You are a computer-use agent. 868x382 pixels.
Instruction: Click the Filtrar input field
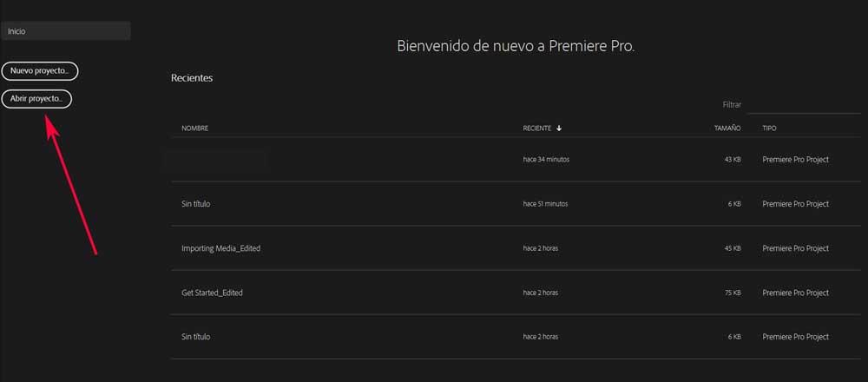(x=804, y=105)
